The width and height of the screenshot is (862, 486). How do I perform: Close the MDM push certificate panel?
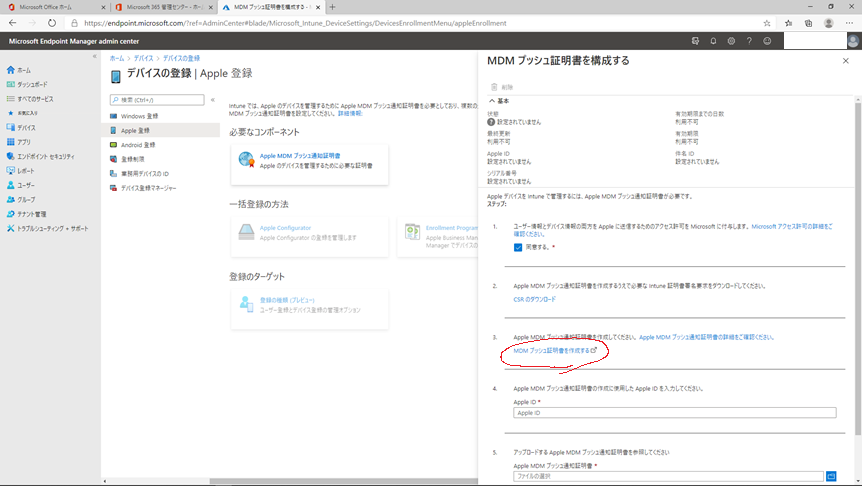point(846,61)
